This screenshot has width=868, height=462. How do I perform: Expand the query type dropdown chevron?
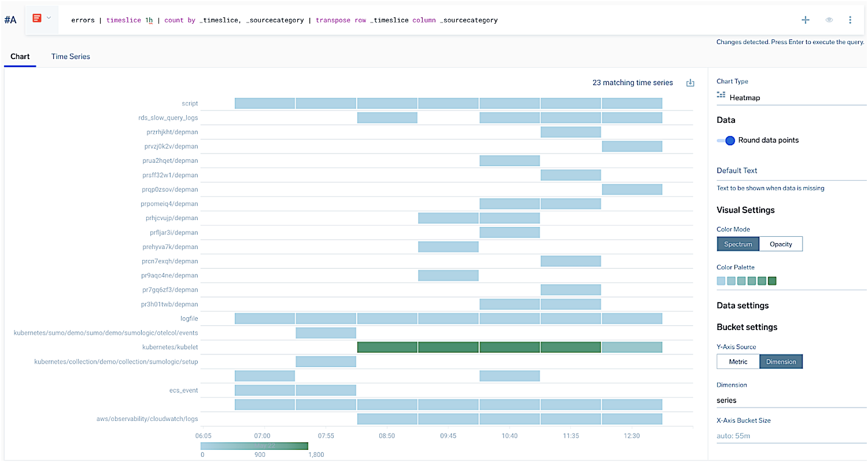tap(49, 18)
